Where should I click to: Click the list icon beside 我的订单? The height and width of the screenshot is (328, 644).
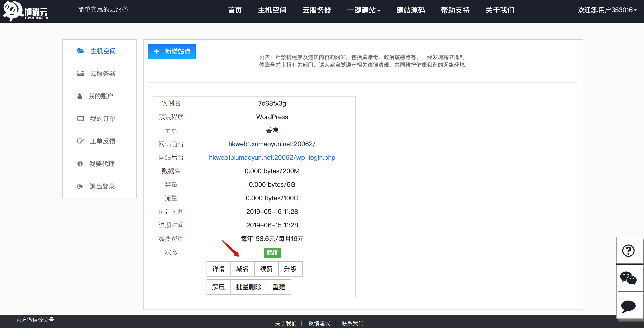point(80,119)
